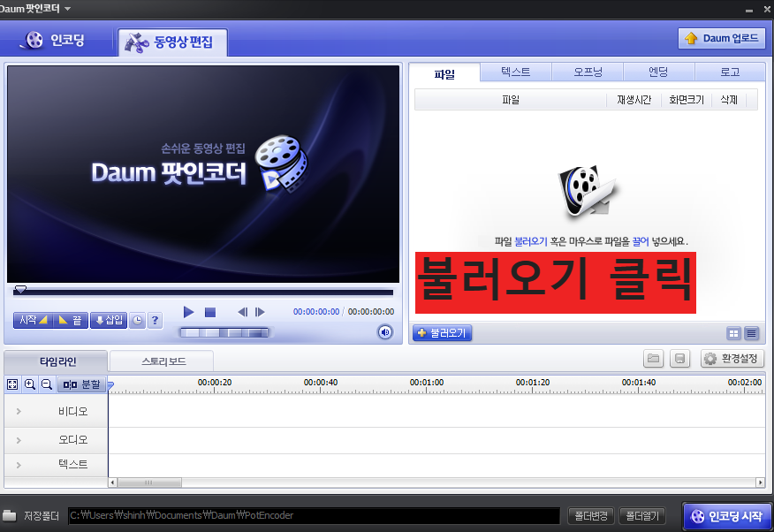This screenshot has width=774, height=532.
Task: Click the timeline horizontal scrollbar thumb
Action: point(149,483)
